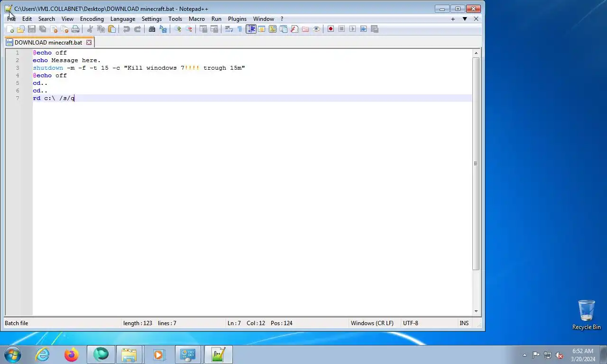
Task: Click the Copy toolbar icon
Action: [x=101, y=29]
